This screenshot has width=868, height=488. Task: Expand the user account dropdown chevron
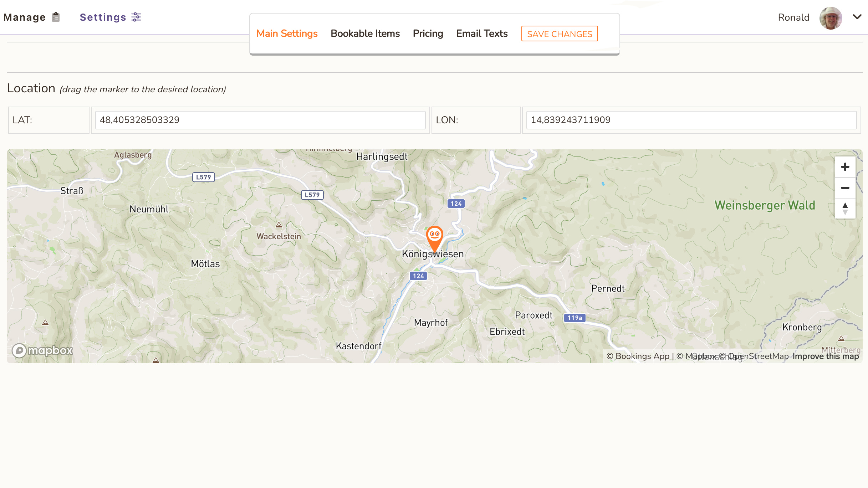click(x=857, y=17)
